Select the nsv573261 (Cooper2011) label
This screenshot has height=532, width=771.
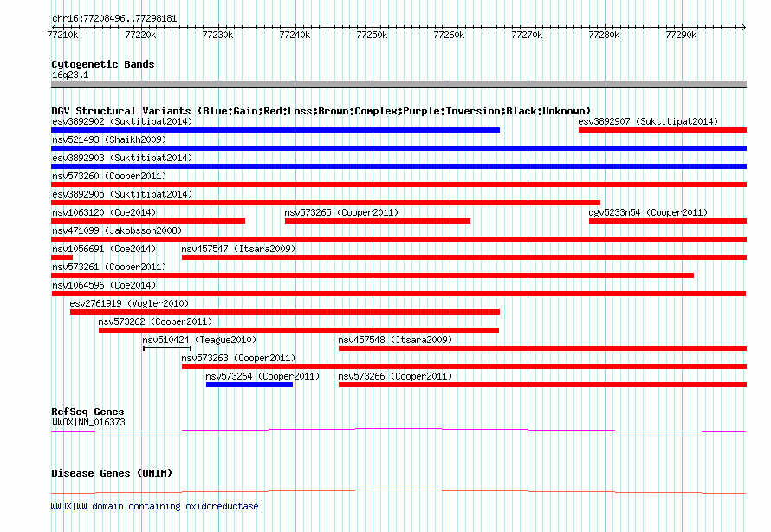coord(109,267)
